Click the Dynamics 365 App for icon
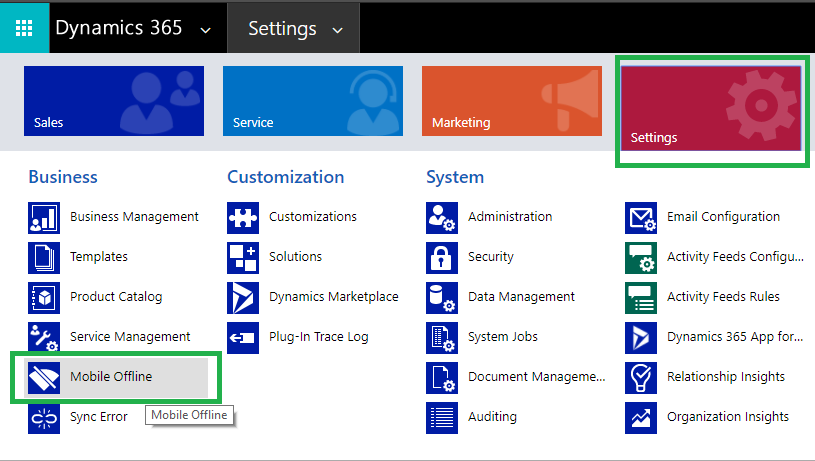The width and height of the screenshot is (815, 461). (x=641, y=338)
